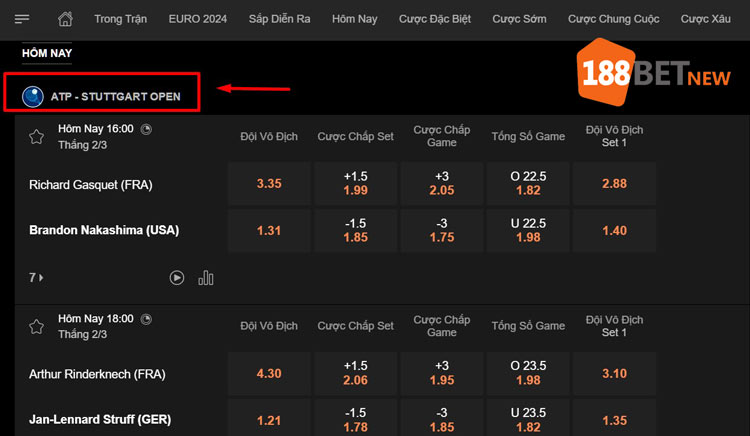Go to the Cược Chung Cuộc tab
This screenshot has width=750, height=436.
pos(614,19)
